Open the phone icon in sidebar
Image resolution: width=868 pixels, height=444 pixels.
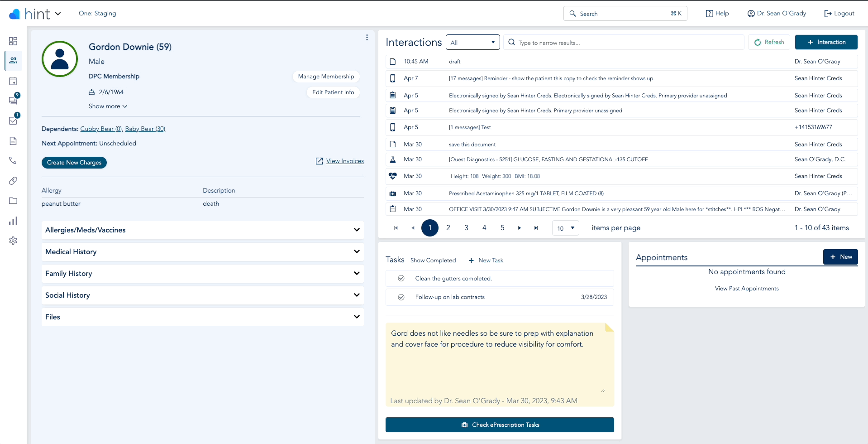13,160
